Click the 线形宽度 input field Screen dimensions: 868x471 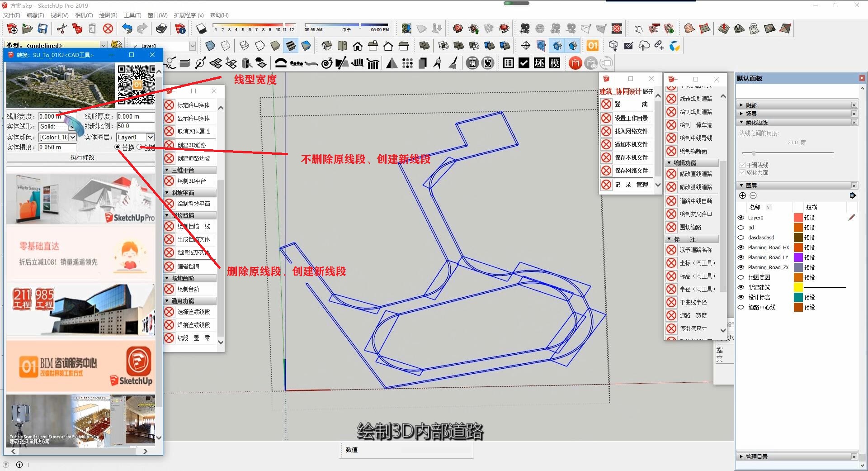[57, 116]
